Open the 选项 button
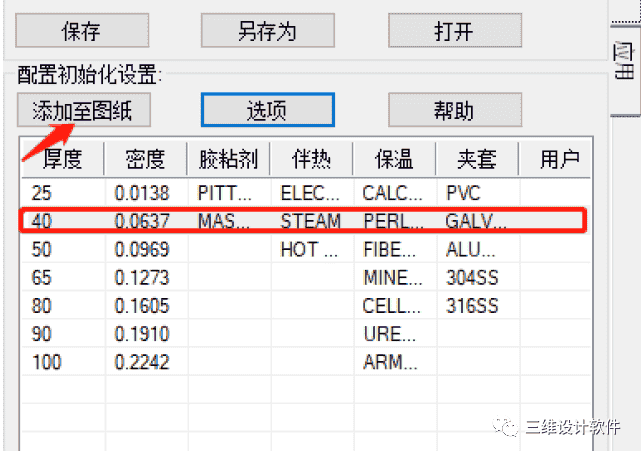Image resolution: width=641 pixels, height=455 pixels. 268,110
